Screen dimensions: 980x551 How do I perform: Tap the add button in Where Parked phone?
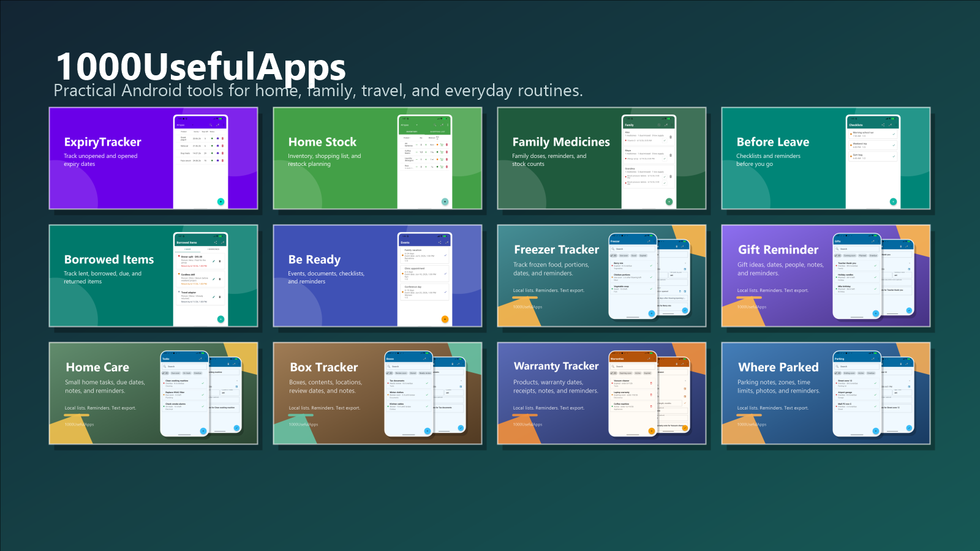pyautogui.click(x=876, y=431)
